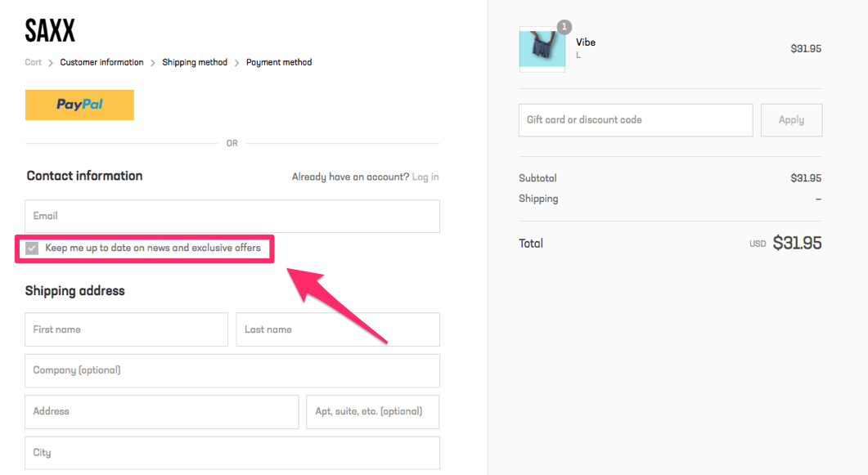Select Payment method breadcrumb
868x475 pixels.
tap(279, 62)
